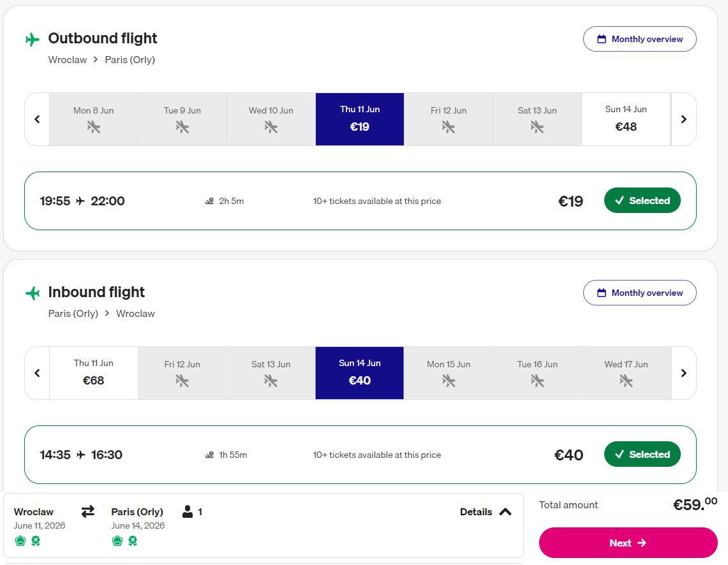The image size is (728, 565).
Task: Go to earlier inbound dates with left arrow
Action: coord(37,373)
